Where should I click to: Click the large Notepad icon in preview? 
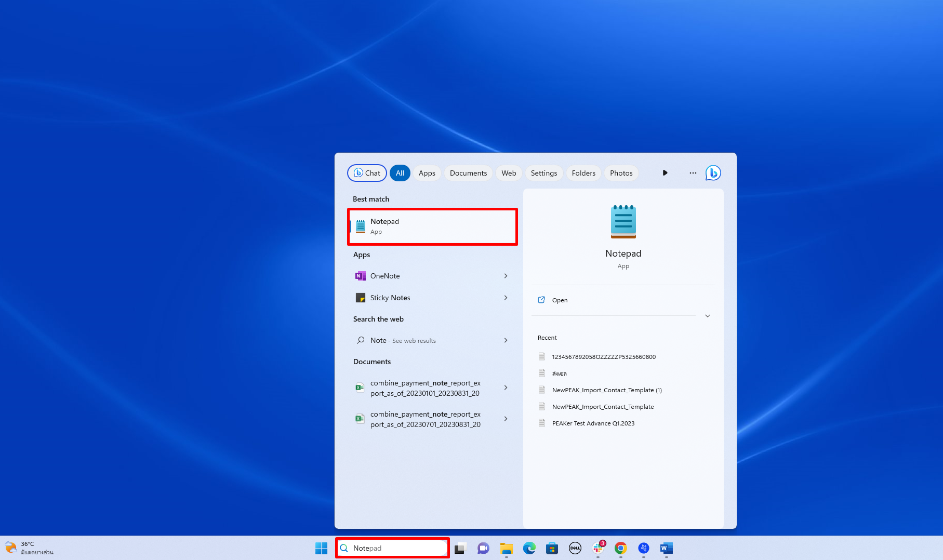(623, 222)
